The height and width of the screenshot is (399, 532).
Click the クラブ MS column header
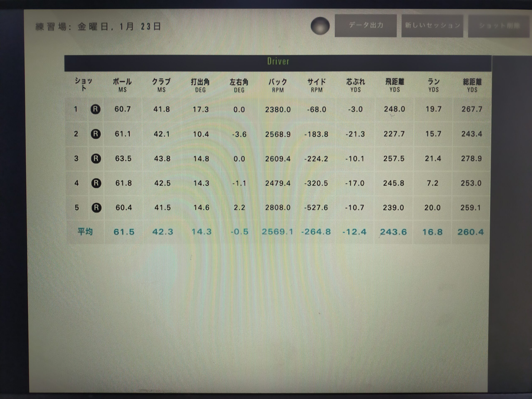(161, 85)
